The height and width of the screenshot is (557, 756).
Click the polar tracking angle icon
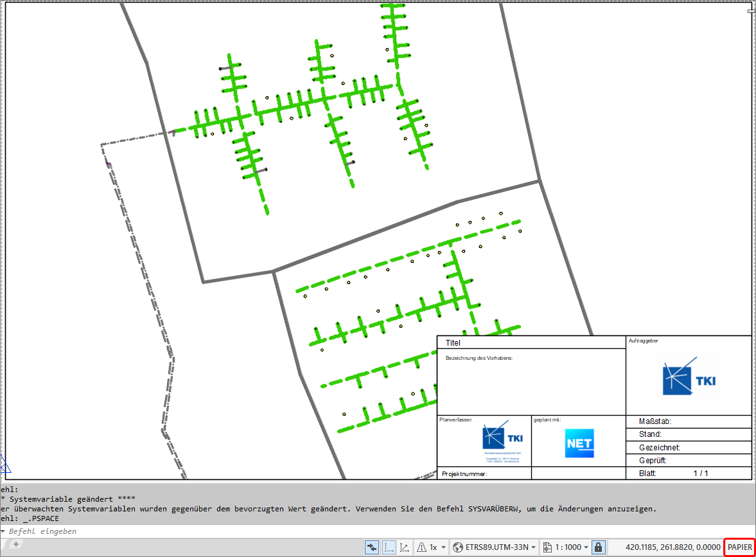tap(405, 547)
